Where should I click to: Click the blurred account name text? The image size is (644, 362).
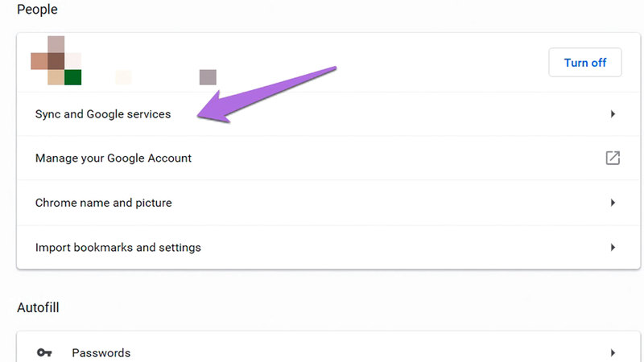(x=123, y=77)
